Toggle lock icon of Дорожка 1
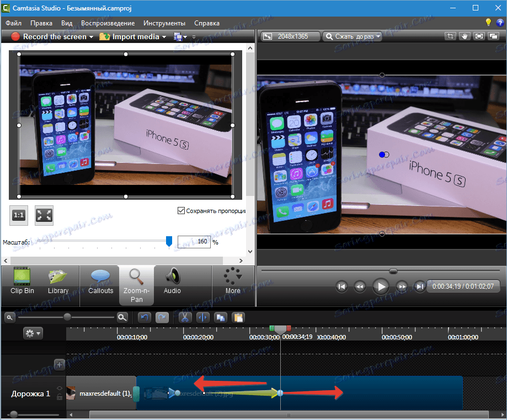This screenshot has width=507, height=420. (60, 397)
